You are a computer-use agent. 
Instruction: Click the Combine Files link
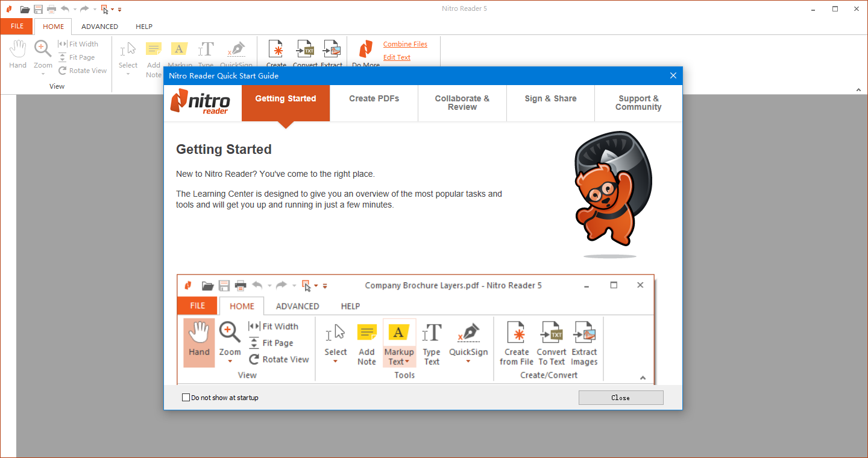(x=405, y=44)
